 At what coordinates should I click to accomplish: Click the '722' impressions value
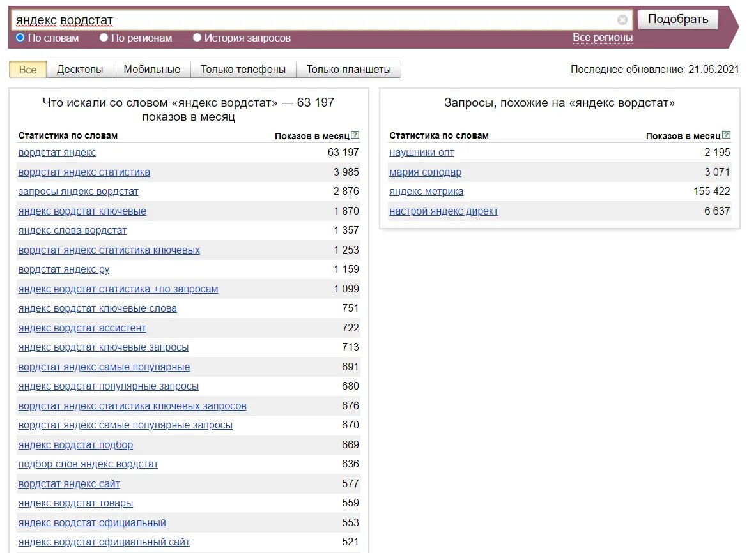(350, 328)
